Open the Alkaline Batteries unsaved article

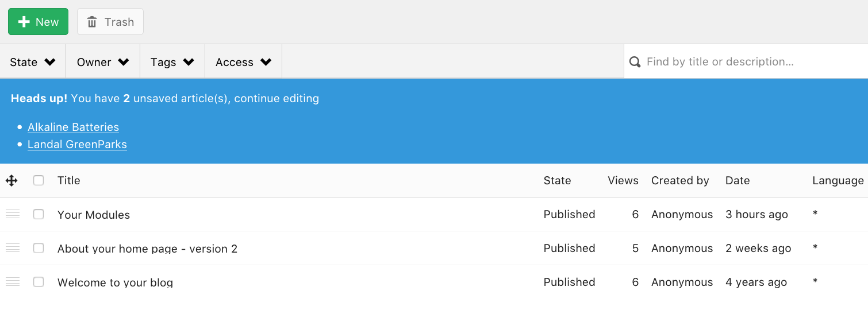tap(73, 127)
